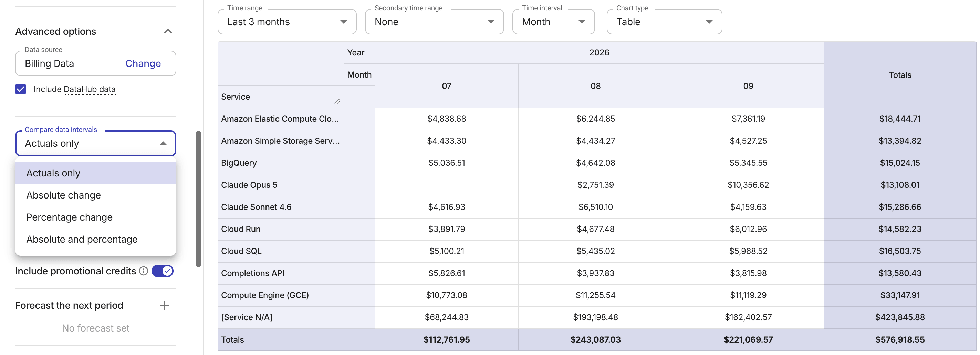Select Absolute and percentage option

pos(95,239)
